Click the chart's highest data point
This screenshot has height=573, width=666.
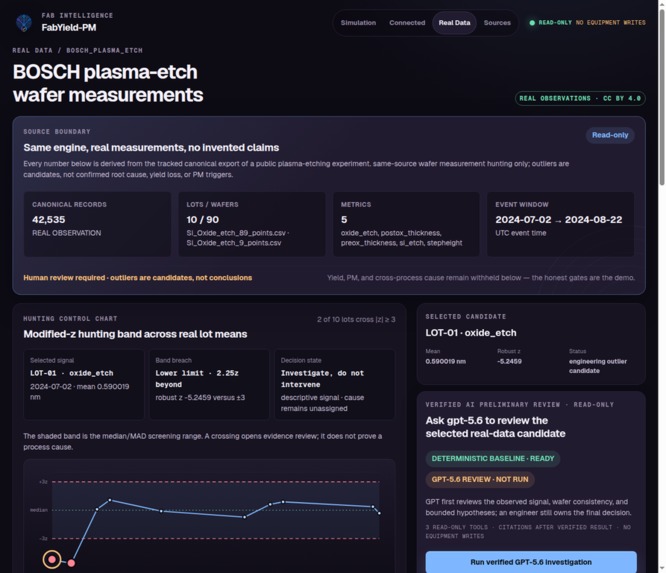coord(110,500)
